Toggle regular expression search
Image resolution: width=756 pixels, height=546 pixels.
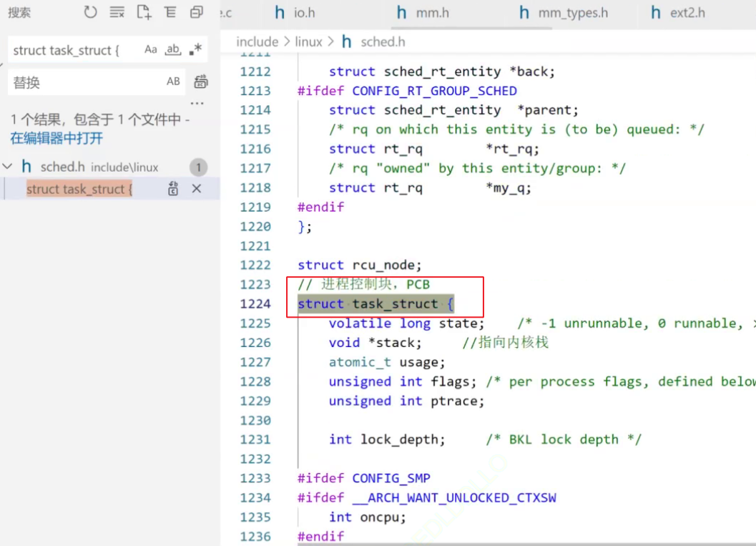195,49
